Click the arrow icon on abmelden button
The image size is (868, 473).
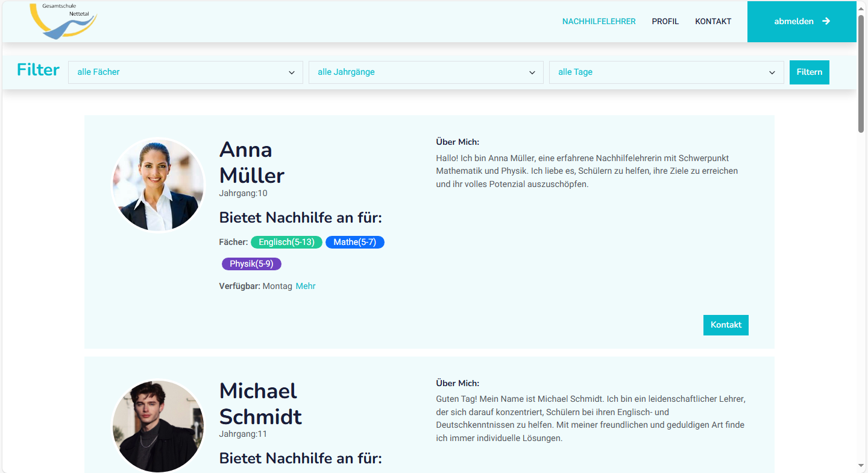(x=826, y=21)
